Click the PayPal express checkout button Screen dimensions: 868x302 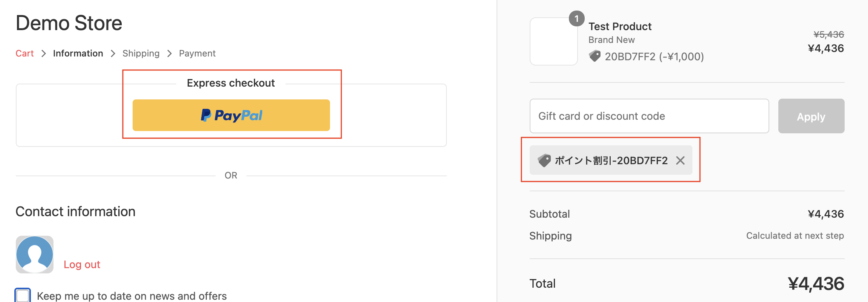231,115
